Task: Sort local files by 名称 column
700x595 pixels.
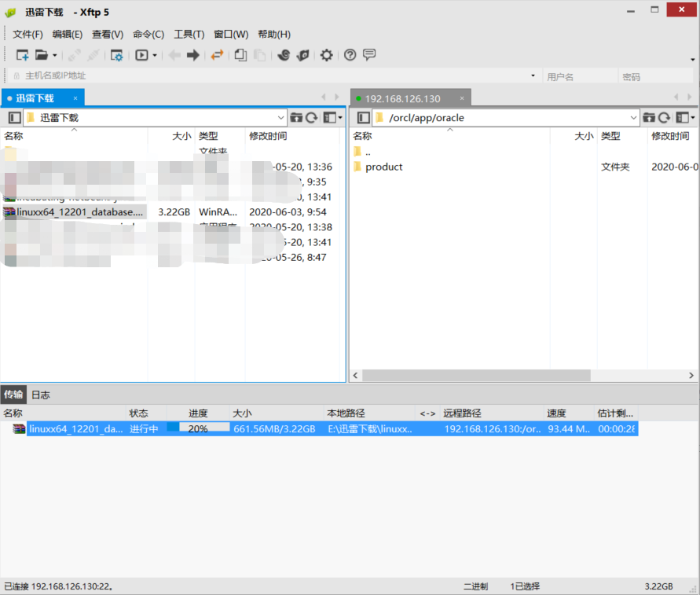Action: (74, 136)
